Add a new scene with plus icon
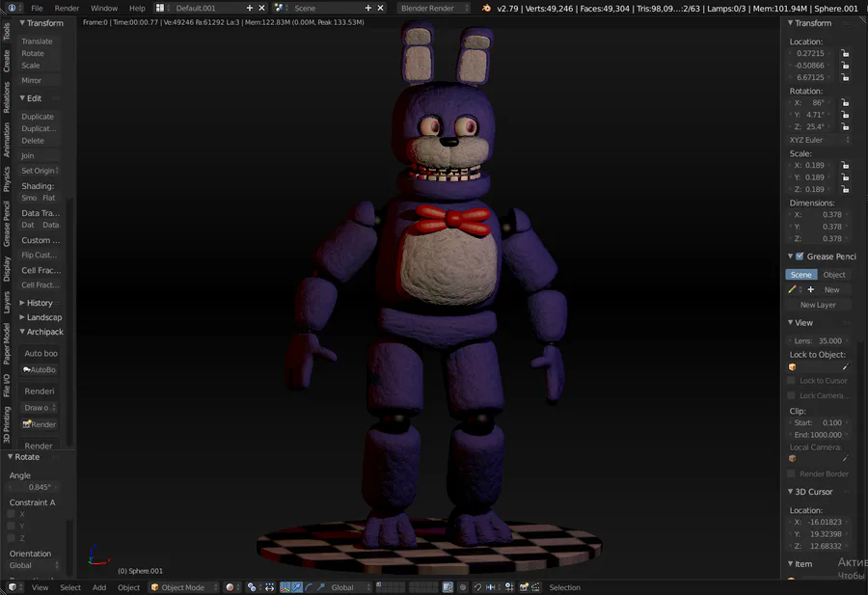This screenshot has height=595, width=868. click(368, 8)
